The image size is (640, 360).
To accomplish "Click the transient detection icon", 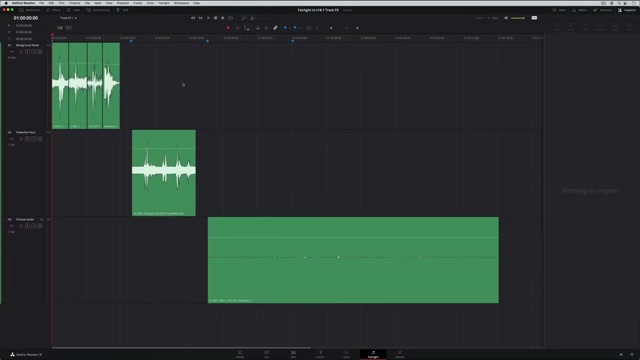I will click(309, 28).
